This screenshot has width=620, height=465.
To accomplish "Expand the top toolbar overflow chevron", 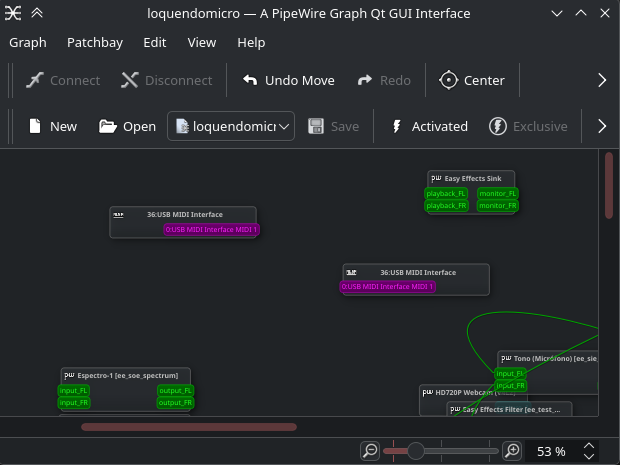I will coord(602,80).
